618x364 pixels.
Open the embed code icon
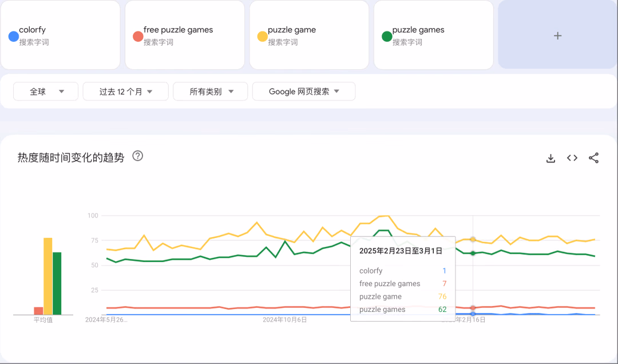click(x=572, y=158)
